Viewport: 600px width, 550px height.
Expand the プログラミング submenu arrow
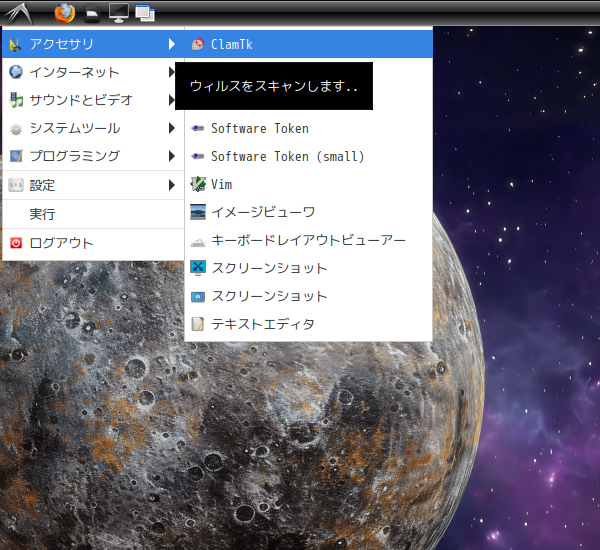click(172, 156)
